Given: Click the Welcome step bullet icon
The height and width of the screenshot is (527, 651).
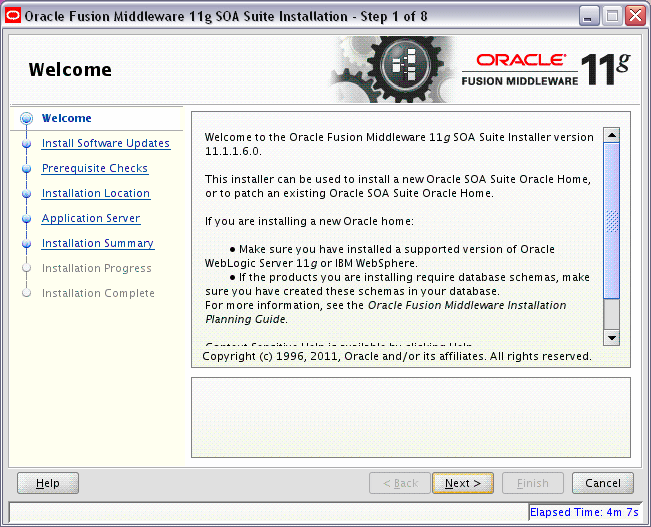Looking at the screenshot, I should (x=27, y=118).
